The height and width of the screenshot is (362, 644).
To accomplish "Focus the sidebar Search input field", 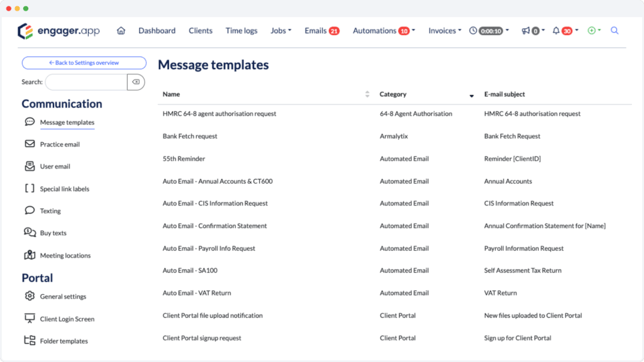I will [x=86, y=82].
